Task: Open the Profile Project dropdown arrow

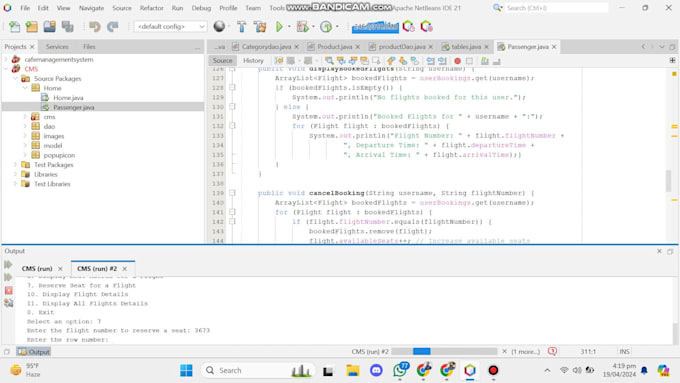Action: (x=337, y=26)
